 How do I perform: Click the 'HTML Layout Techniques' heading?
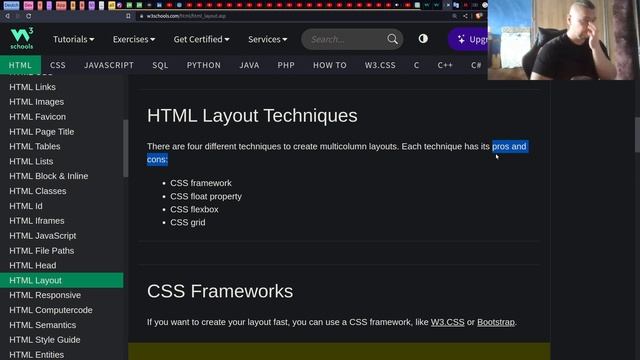tap(252, 116)
